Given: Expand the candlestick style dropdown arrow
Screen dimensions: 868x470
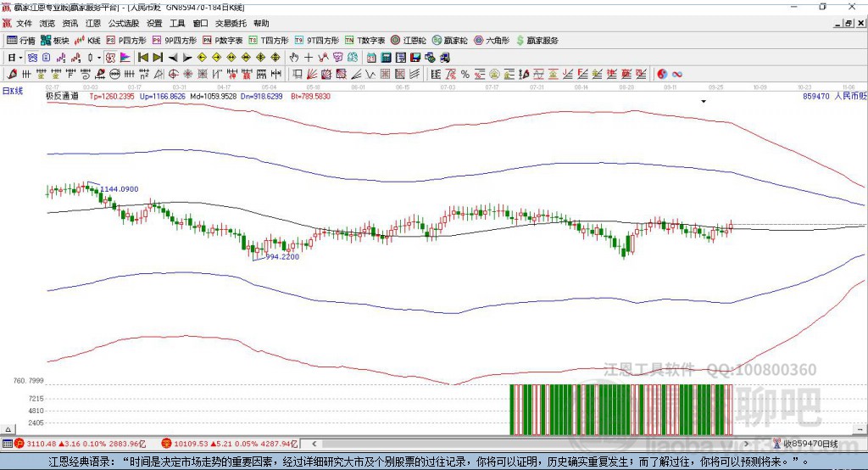Looking at the screenshot, I should (x=99, y=58).
